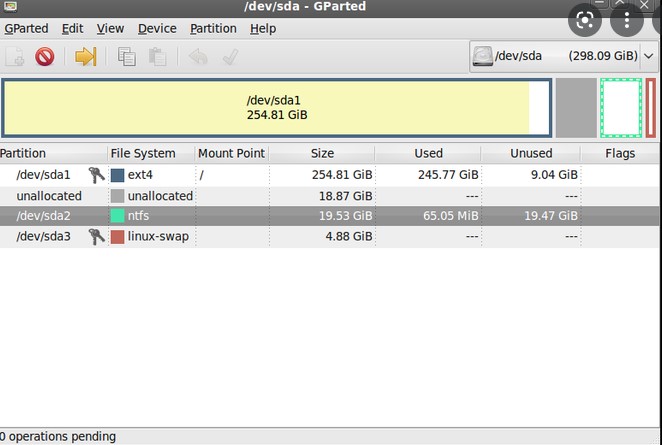Viewport: 662px width, 445px height.
Task: Open the View menu
Action: pyautogui.click(x=110, y=29)
